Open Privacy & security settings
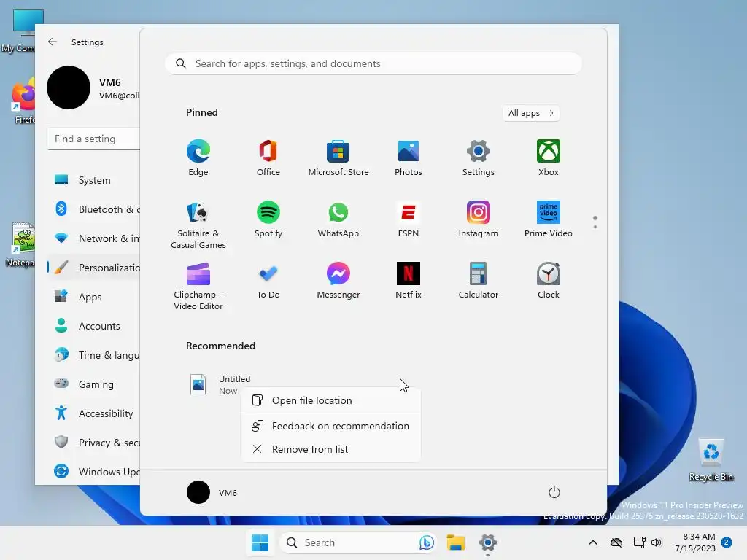 tap(93, 442)
